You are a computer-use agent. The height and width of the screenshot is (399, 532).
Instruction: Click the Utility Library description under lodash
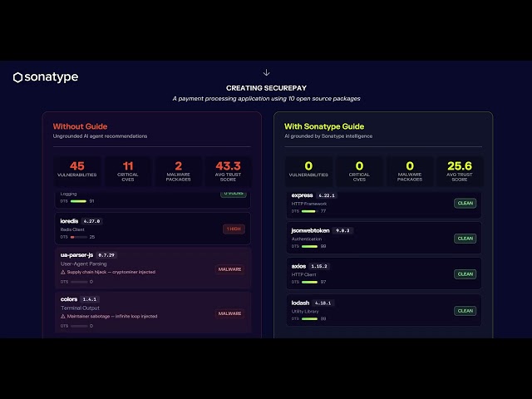pyautogui.click(x=305, y=312)
